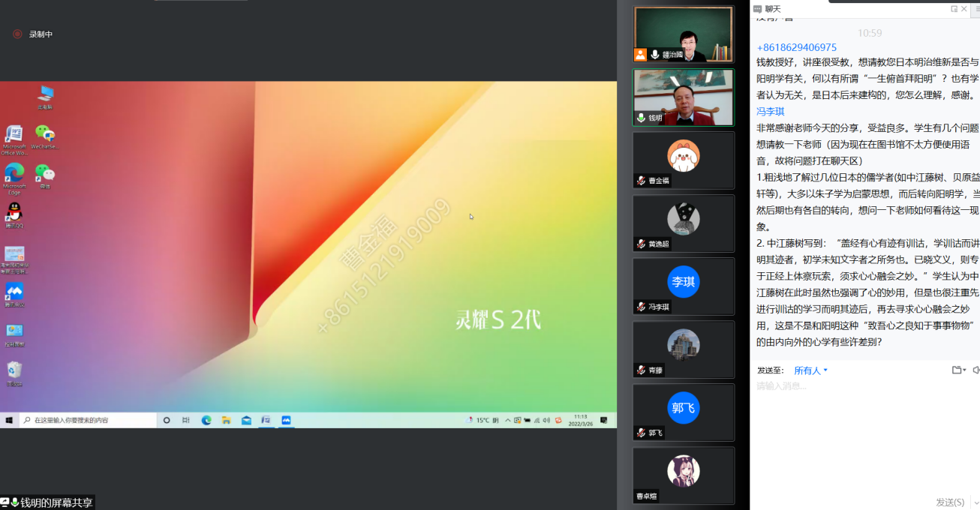Click mic icon on 鍾治國's video tile

655,55
